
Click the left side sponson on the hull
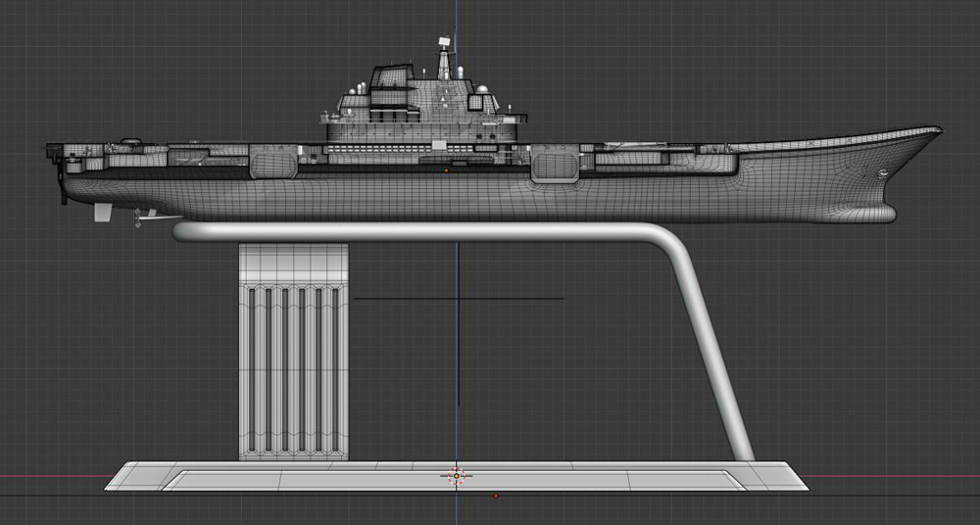tap(272, 162)
